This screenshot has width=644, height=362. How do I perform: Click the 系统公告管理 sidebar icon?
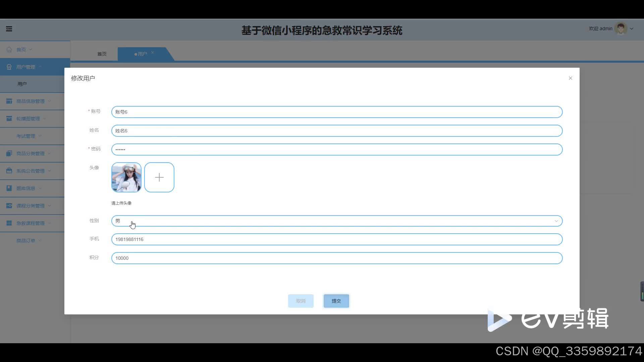coord(9,171)
